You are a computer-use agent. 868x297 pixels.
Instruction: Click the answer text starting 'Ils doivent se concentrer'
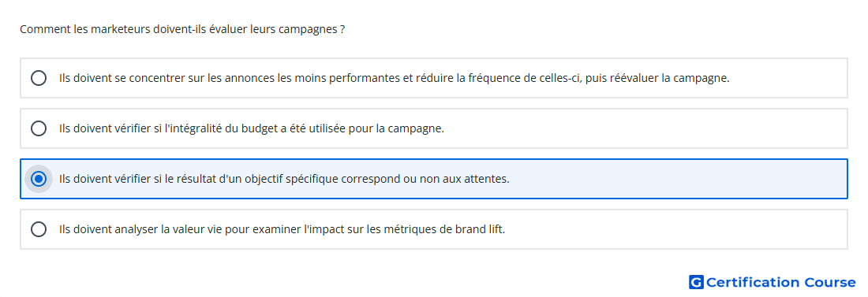coord(394,78)
